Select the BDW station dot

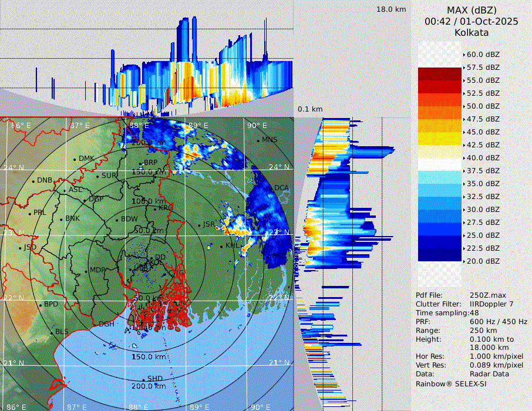tap(117, 220)
